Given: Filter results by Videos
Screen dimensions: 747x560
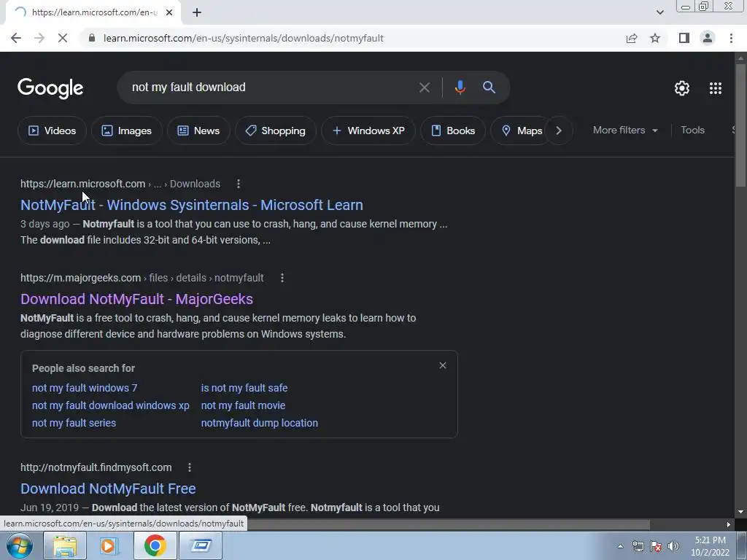Looking at the screenshot, I should [52, 131].
